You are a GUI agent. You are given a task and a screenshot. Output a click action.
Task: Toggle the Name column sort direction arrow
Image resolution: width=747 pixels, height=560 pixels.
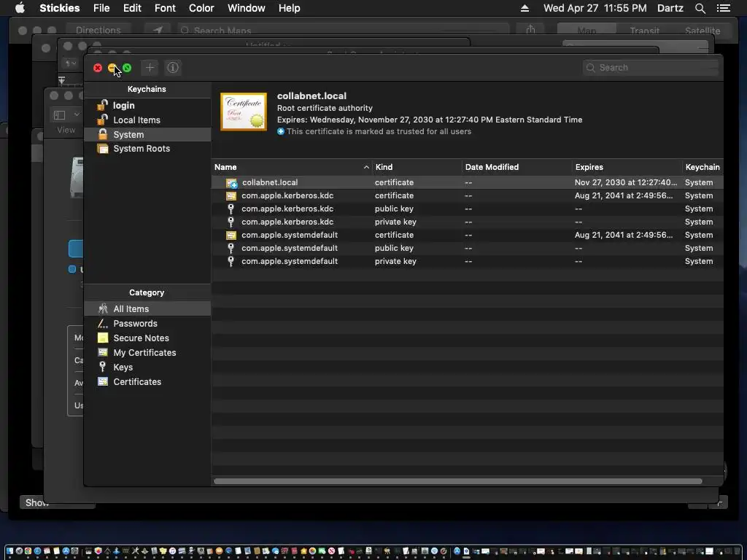pos(366,167)
